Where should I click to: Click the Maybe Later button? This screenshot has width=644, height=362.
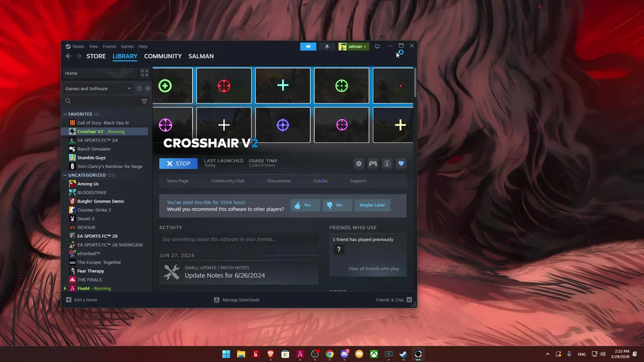point(372,205)
